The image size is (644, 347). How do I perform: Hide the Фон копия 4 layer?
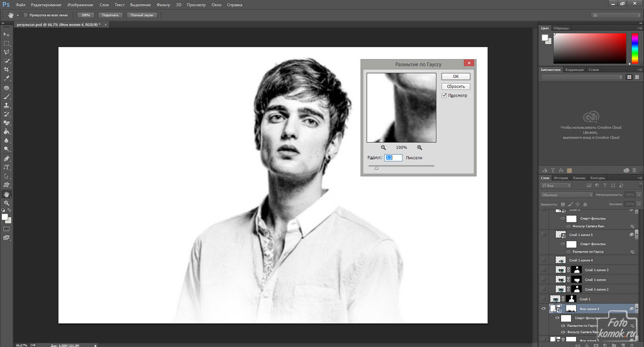[543, 309]
